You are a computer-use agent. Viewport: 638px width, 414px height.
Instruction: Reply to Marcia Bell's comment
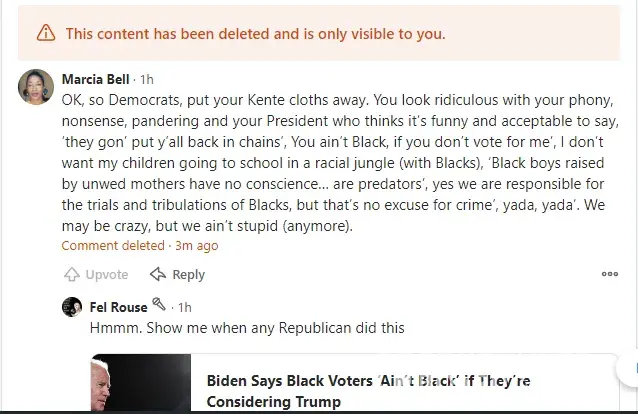coord(188,274)
